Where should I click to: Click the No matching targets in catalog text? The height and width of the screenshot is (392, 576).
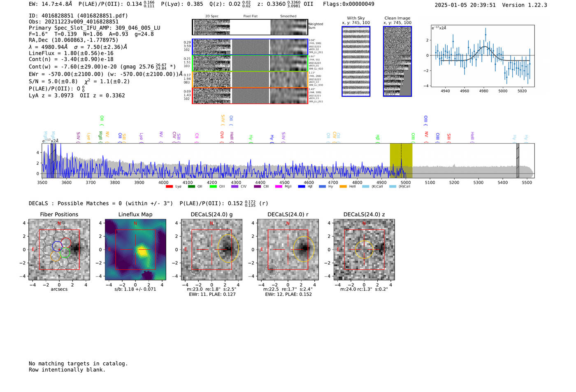tap(78, 364)
